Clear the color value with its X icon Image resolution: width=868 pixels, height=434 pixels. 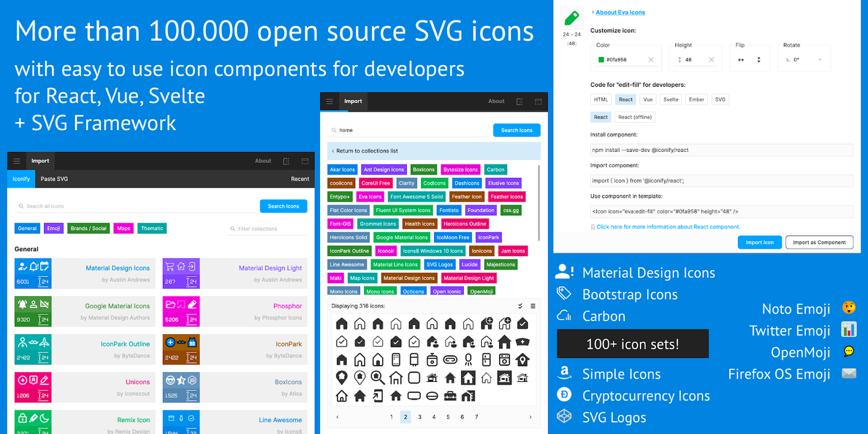click(651, 60)
